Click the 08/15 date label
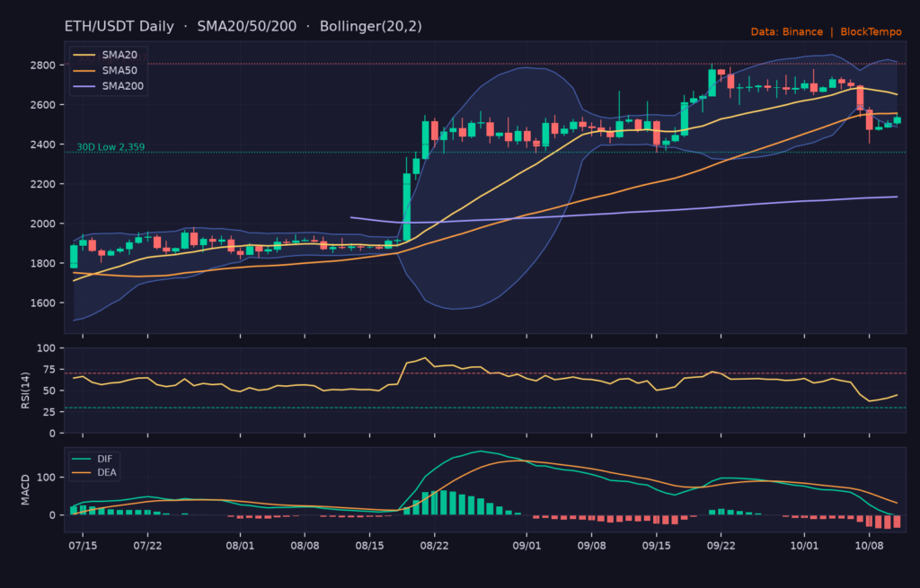The height and width of the screenshot is (588, 920). point(369,545)
